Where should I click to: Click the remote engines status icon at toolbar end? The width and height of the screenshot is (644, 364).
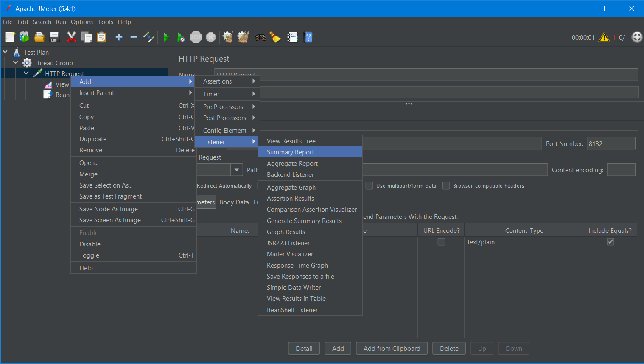tap(637, 37)
